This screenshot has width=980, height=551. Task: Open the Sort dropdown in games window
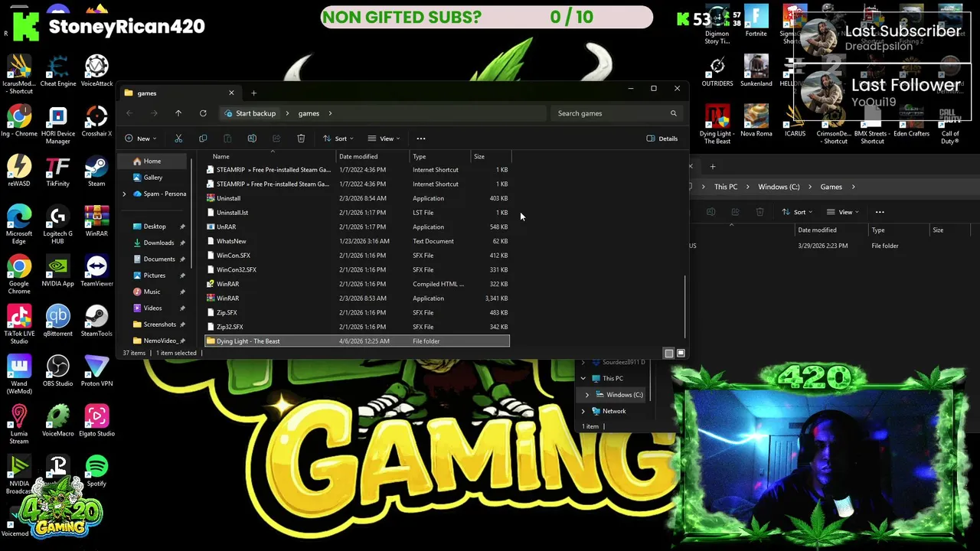[338, 139]
